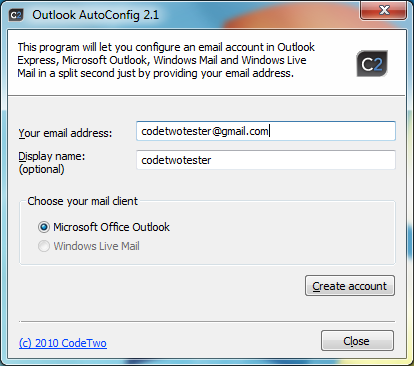Select the Microsoft Office Outlook radio button
The width and height of the screenshot is (414, 366).
click(x=44, y=227)
